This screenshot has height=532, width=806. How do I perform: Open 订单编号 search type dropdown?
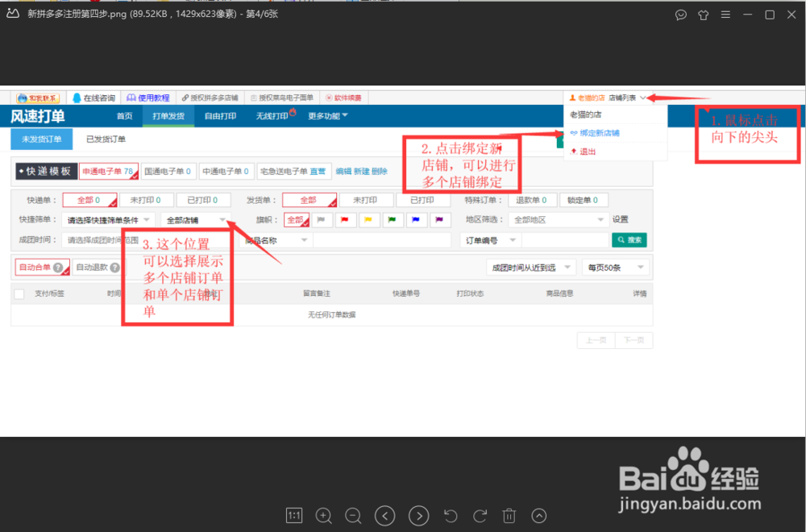click(490, 240)
